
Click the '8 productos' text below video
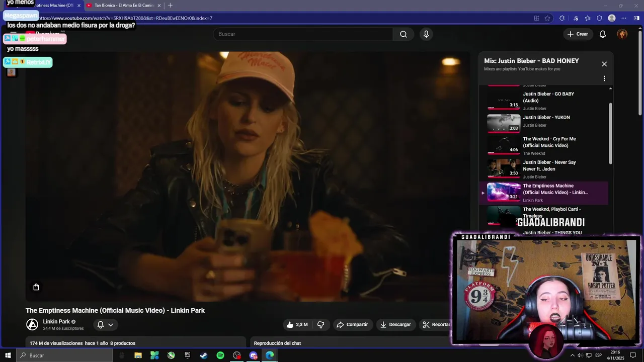point(123,343)
